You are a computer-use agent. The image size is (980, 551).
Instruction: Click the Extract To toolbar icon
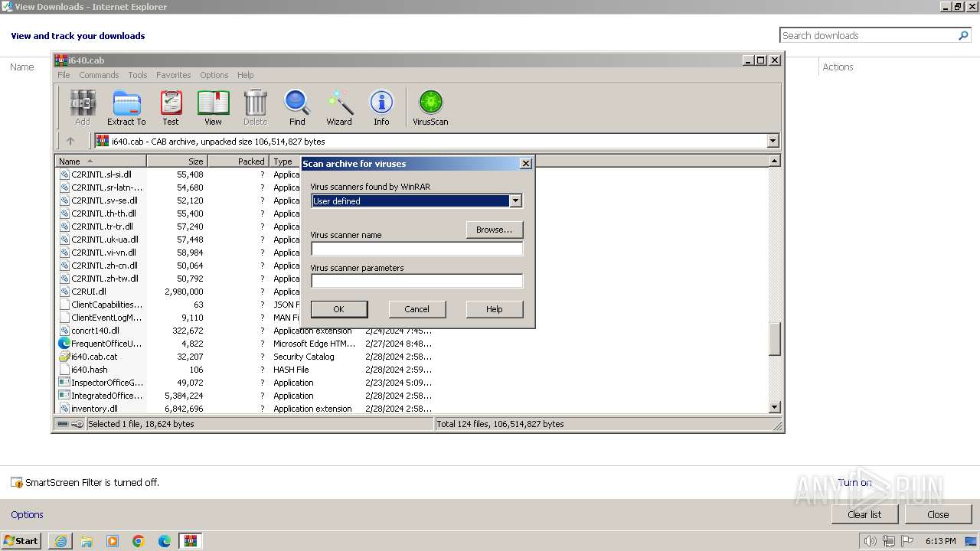click(x=126, y=107)
